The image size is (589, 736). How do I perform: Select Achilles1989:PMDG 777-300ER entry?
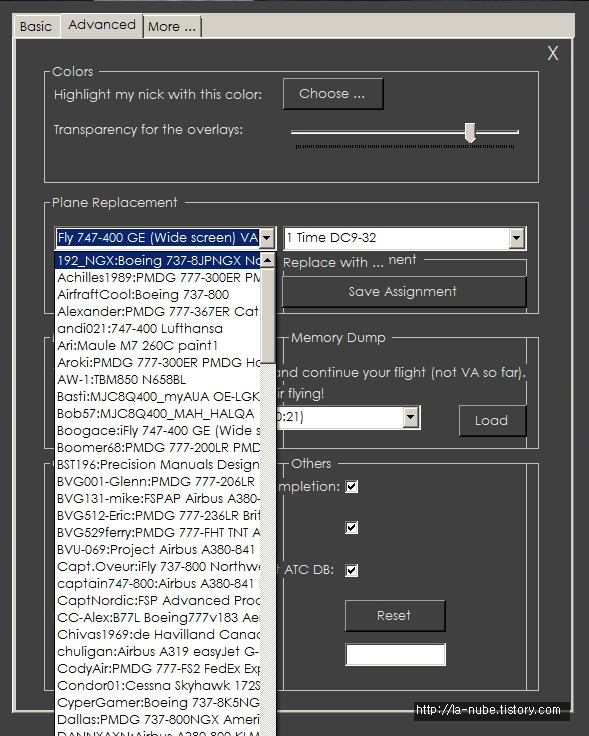158,277
